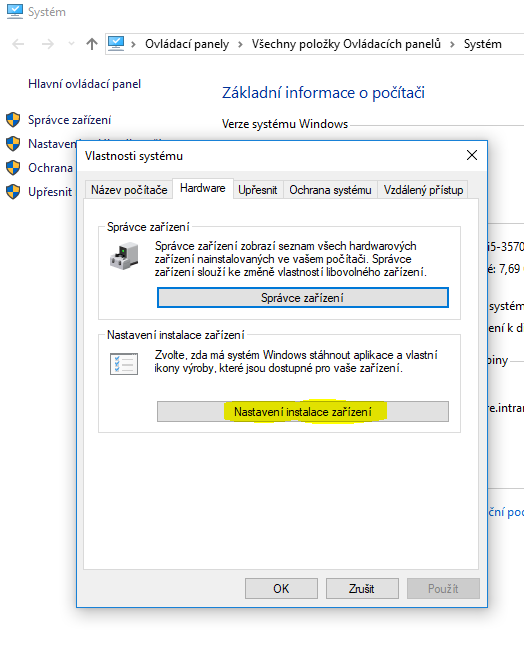Click the Správce zařízení button in the dialog
524x645 pixels.
[x=303, y=297]
